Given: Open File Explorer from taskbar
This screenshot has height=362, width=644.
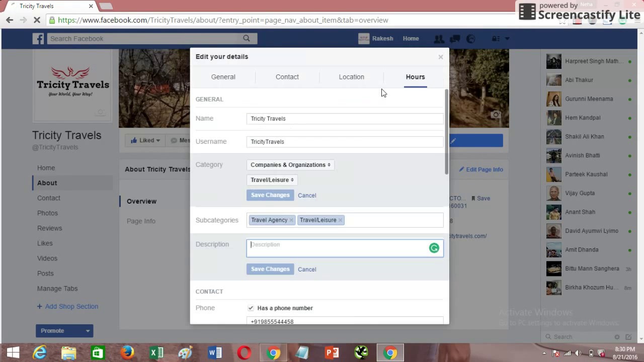Looking at the screenshot, I should tap(68, 353).
